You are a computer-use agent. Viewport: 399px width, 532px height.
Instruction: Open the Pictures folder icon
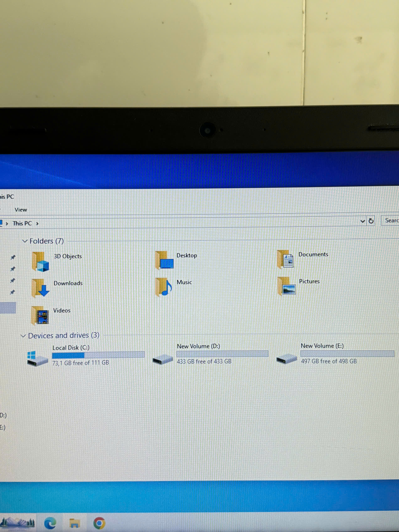[286, 286]
